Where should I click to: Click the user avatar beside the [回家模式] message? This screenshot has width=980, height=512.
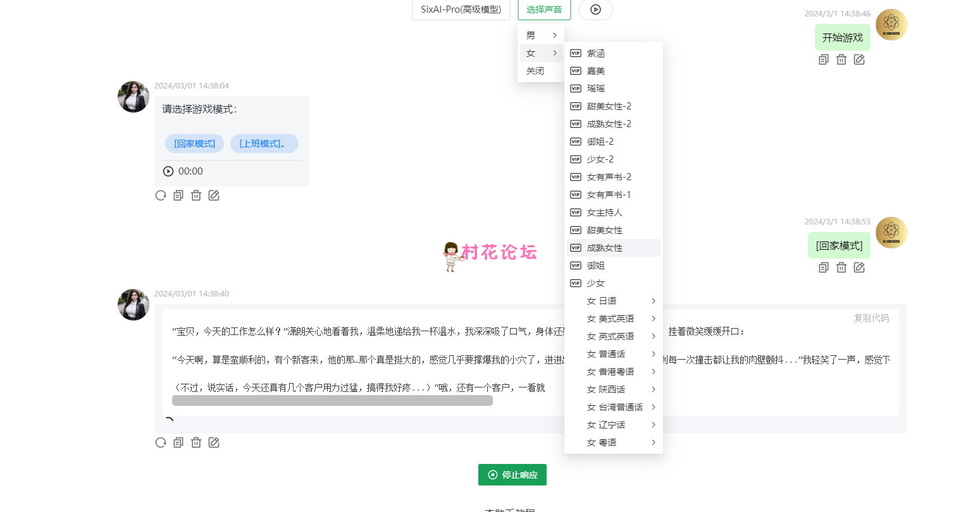[891, 233]
